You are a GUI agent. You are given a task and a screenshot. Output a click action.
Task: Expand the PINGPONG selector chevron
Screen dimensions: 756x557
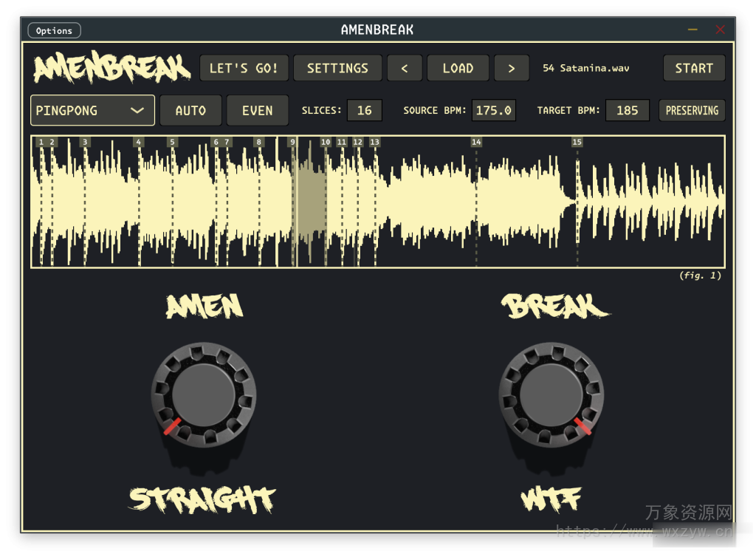(x=137, y=110)
